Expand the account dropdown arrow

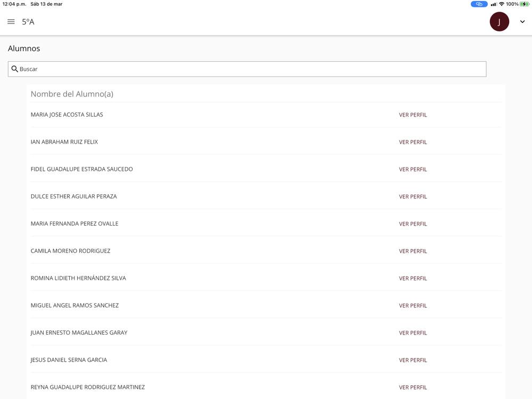[522, 22]
